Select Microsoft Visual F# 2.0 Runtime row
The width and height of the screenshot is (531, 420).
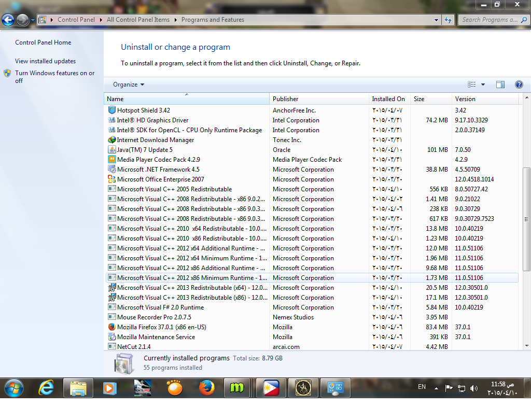pos(312,307)
